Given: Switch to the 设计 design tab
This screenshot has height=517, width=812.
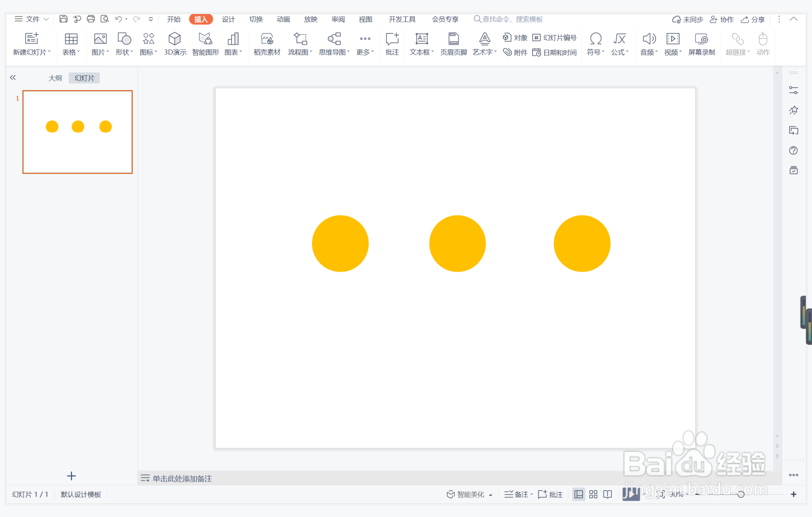Looking at the screenshot, I should (228, 19).
